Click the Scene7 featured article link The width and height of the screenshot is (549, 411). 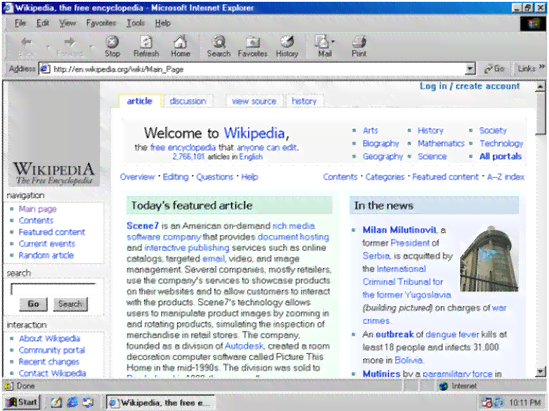(x=143, y=226)
